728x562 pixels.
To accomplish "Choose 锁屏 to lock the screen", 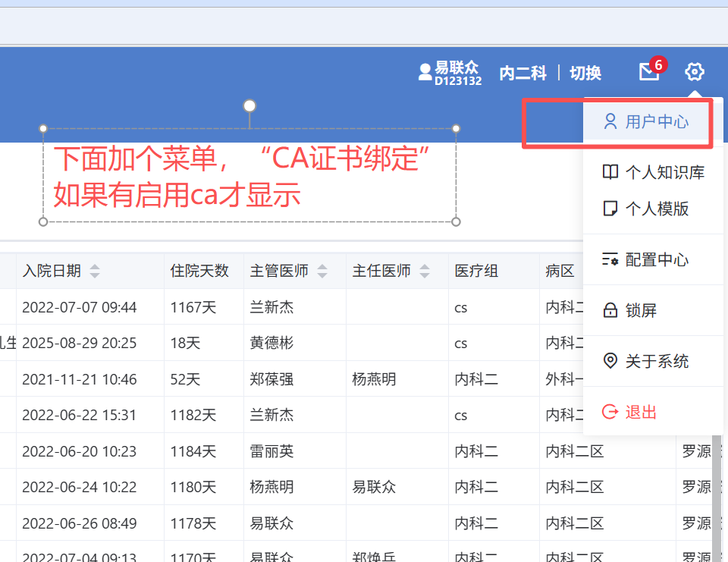I will (x=653, y=309).
